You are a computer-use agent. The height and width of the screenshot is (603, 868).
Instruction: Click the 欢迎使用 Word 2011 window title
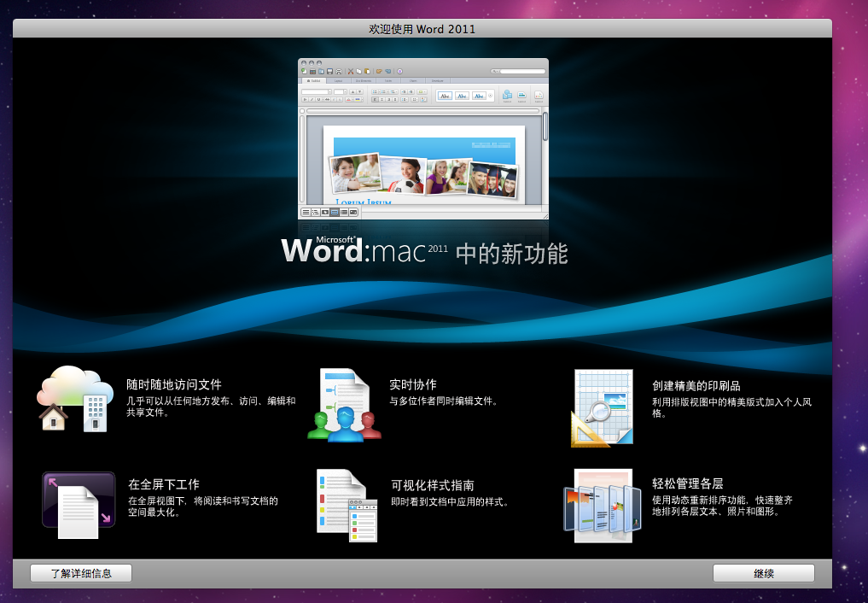coord(422,29)
